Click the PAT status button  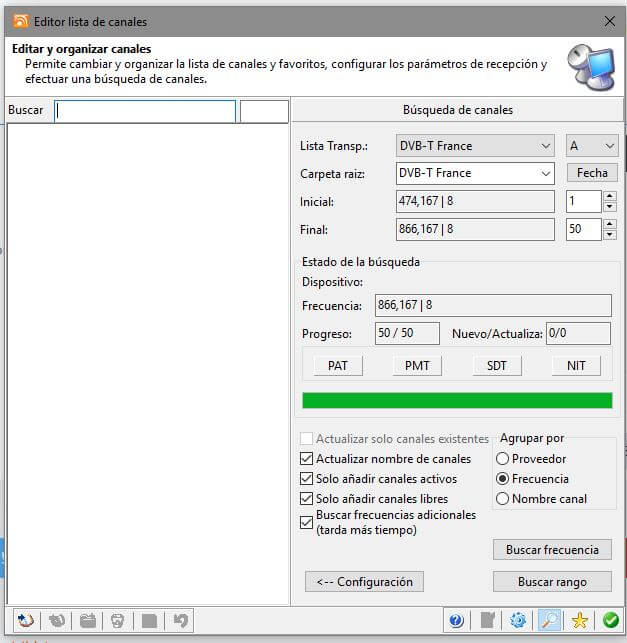coord(338,365)
